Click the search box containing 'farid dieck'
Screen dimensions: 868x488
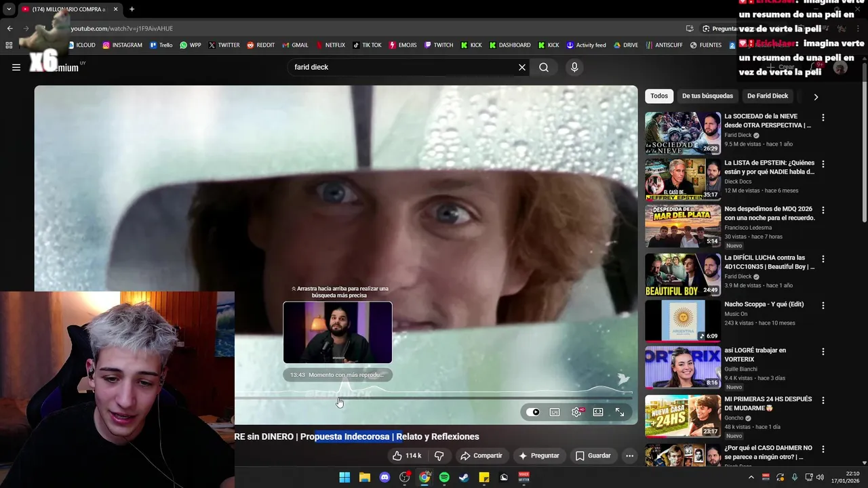click(x=403, y=67)
